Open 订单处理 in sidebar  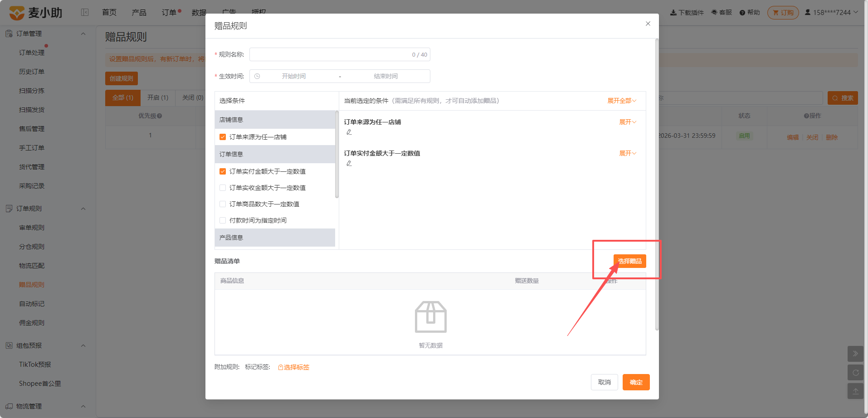pyautogui.click(x=32, y=53)
